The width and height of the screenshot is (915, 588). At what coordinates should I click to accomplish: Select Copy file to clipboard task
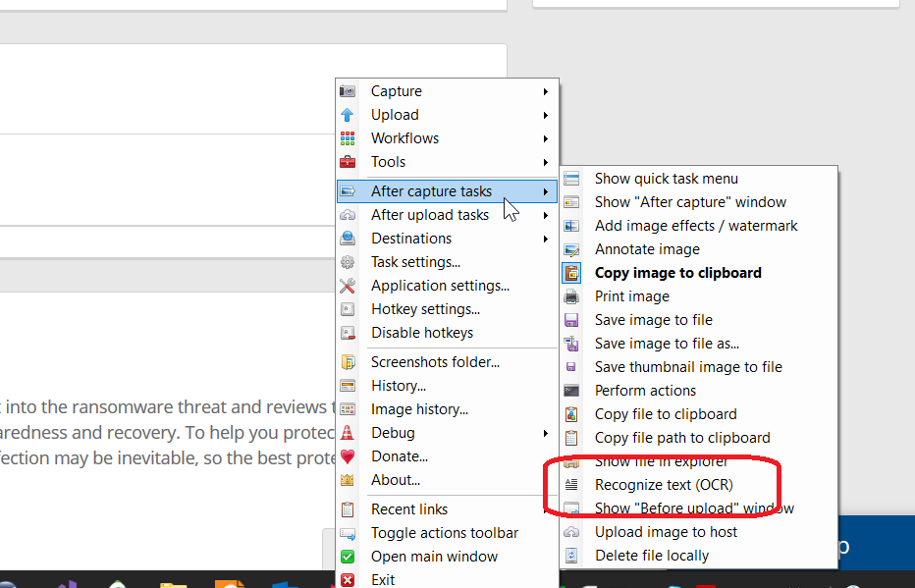click(x=698, y=414)
